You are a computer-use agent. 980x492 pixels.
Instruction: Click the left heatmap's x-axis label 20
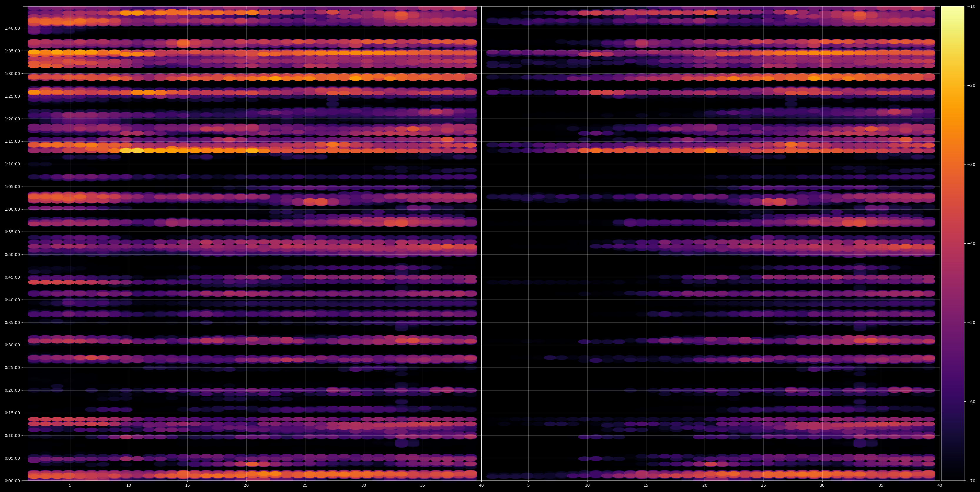pyautogui.click(x=246, y=486)
